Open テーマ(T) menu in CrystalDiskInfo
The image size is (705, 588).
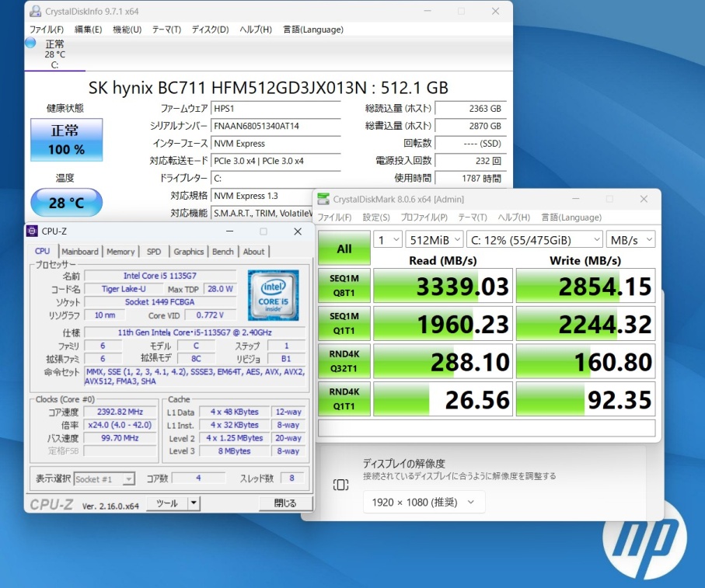pyautogui.click(x=166, y=30)
